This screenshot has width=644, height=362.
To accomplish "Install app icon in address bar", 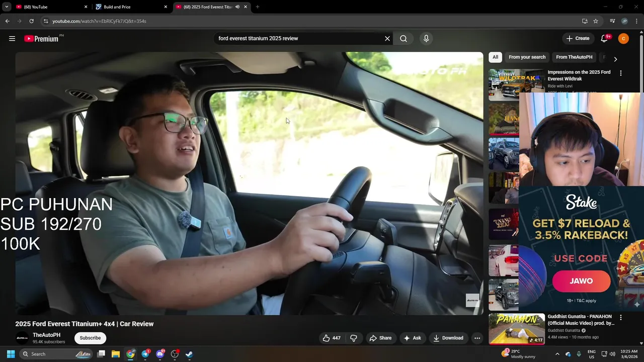I will [x=585, y=21].
